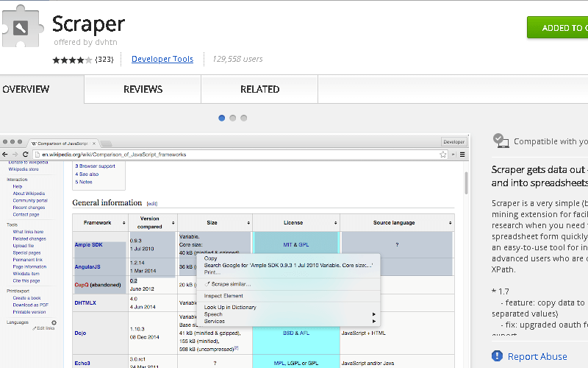Open the Echo3 link
This screenshot has height=368, width=588.
(82, 363)
